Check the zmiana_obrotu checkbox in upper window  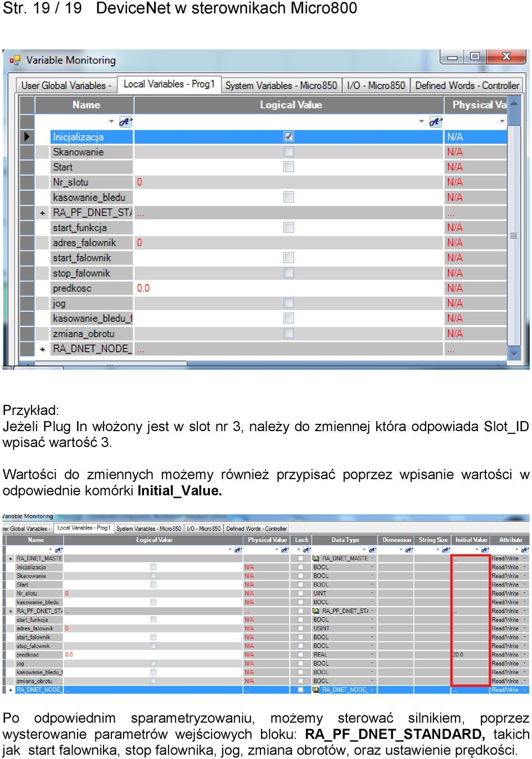pyautogui.click(x=289, y=334)
